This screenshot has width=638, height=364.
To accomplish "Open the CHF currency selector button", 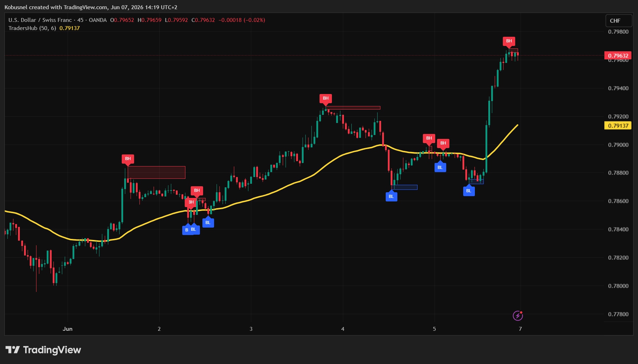I will coord(619,21).
